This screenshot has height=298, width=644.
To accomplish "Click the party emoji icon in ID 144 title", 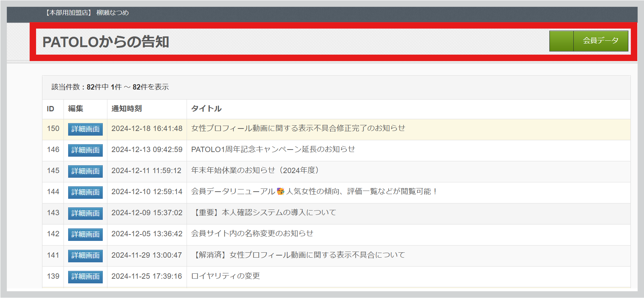I will [281, 192].
